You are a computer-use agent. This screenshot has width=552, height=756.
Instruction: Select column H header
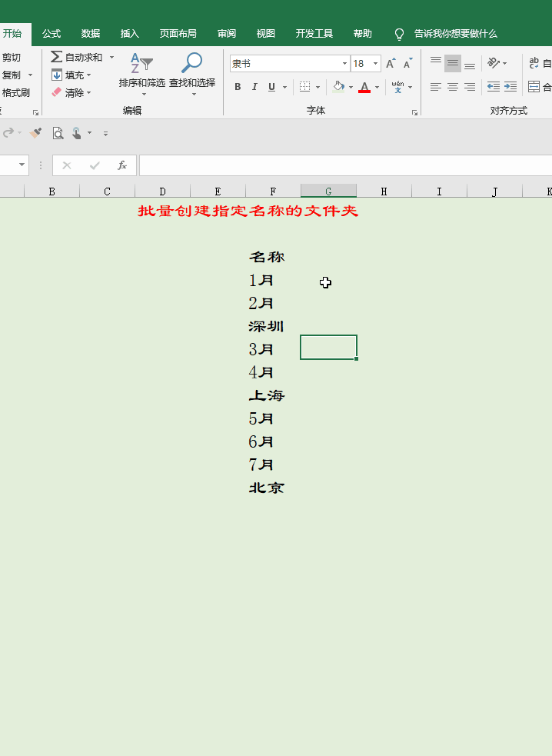pos(384,191)
